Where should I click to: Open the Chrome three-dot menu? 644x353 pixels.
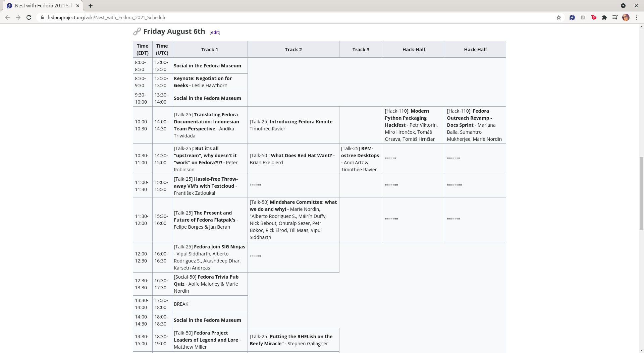pos(637,17)
